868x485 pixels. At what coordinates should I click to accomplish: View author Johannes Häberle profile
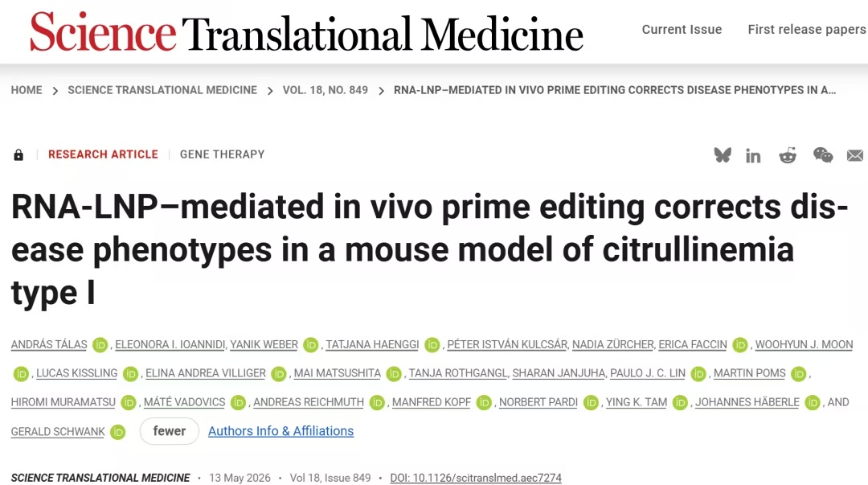point(747,402)
